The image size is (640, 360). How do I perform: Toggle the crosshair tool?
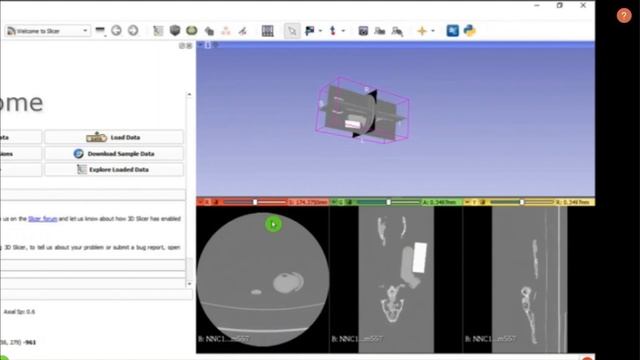coord(422,31)
